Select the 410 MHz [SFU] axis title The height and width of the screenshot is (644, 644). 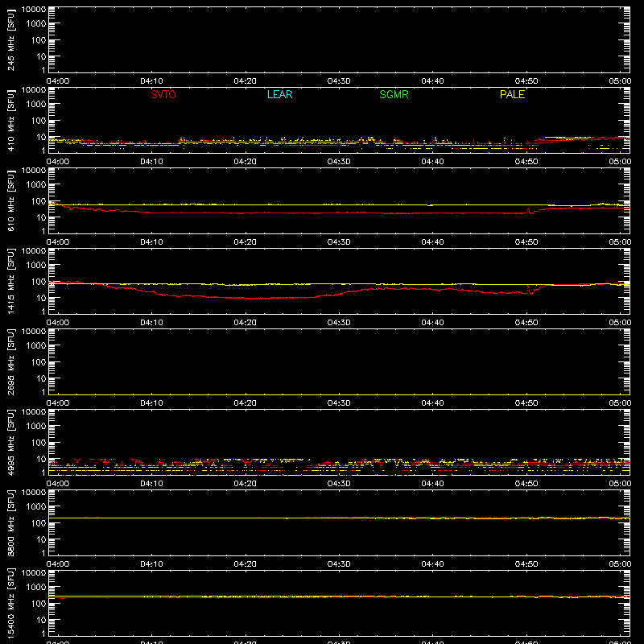point(11,120)
